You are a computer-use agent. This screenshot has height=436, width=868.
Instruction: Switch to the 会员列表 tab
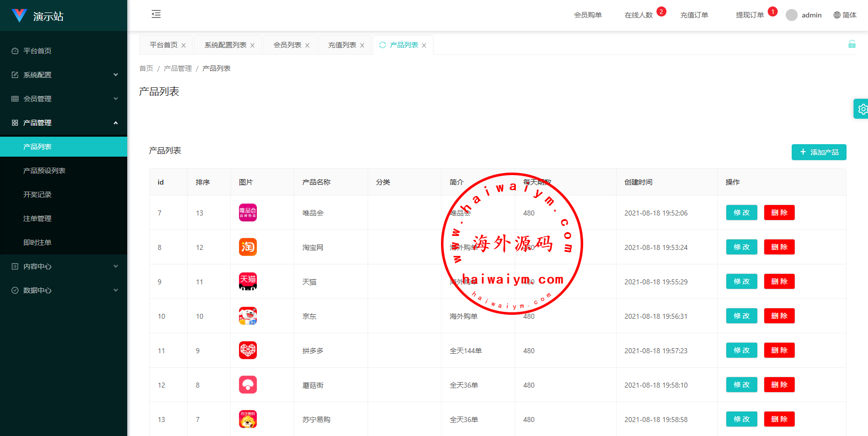[287, 45]
